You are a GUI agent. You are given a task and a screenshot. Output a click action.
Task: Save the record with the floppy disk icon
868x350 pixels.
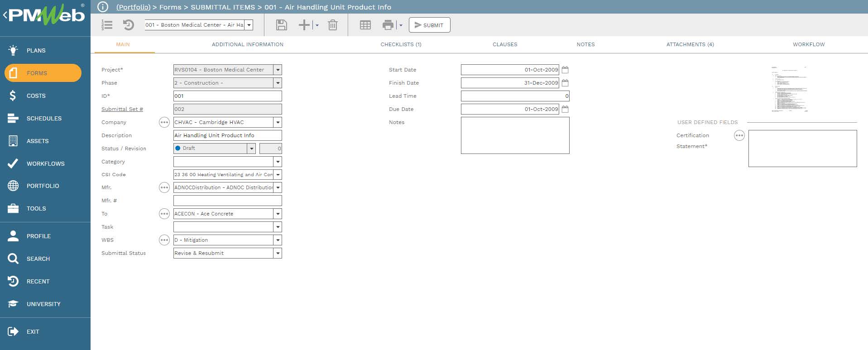[282, 25]
